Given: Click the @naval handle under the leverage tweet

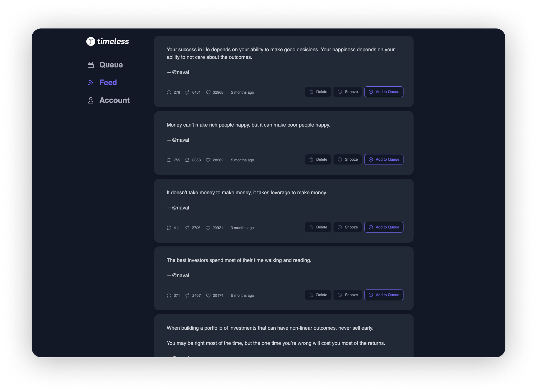Looking at the screenshot, I should (x=180, y=208).
